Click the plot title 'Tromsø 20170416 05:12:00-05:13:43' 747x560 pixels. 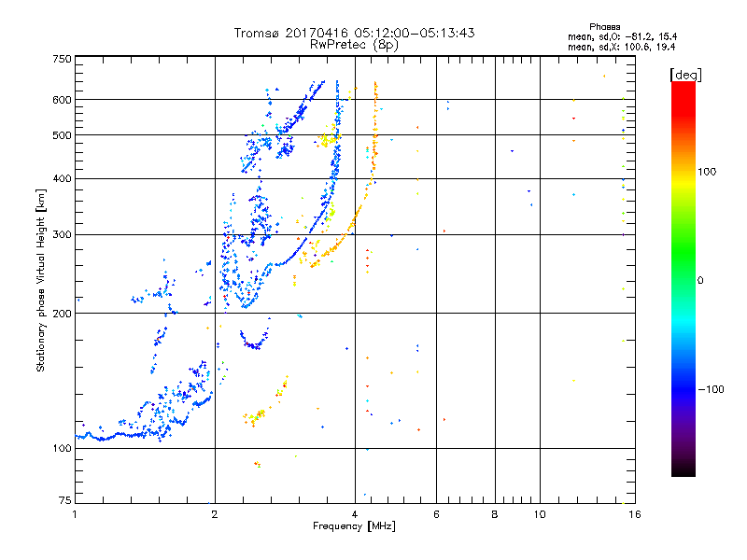354,33
